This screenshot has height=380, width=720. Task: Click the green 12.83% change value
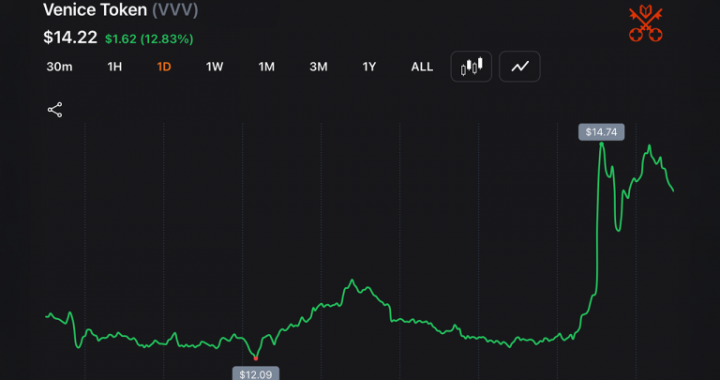click(167, 39)
